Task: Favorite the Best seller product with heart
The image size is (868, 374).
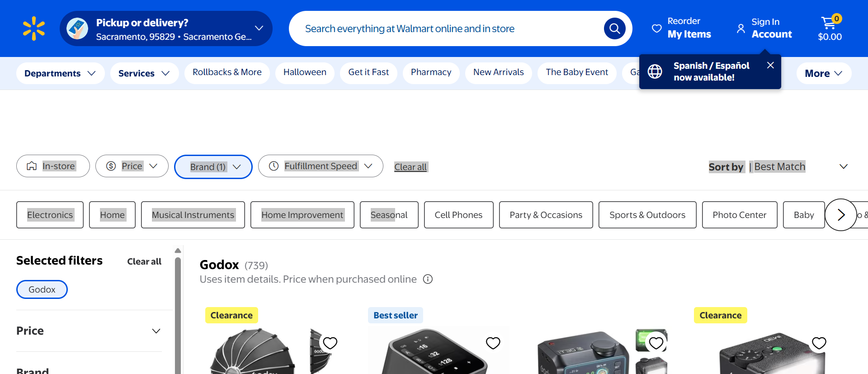Action: pos(493,343)
